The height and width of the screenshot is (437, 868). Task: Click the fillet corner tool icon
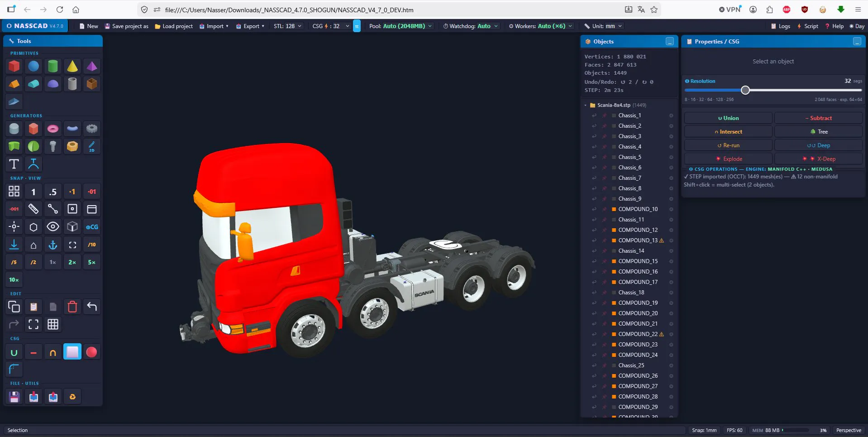point(14,370)
